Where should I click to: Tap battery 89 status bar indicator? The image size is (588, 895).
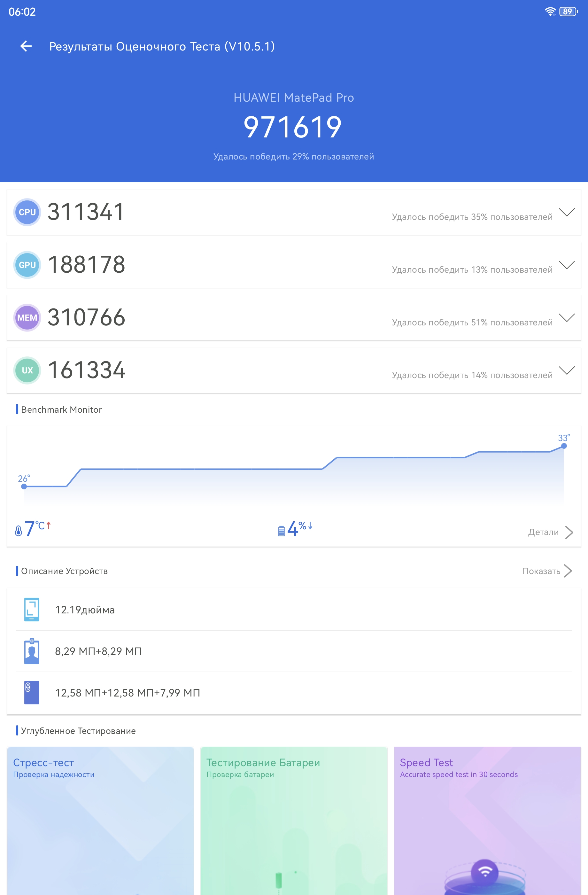coord(569,12)
